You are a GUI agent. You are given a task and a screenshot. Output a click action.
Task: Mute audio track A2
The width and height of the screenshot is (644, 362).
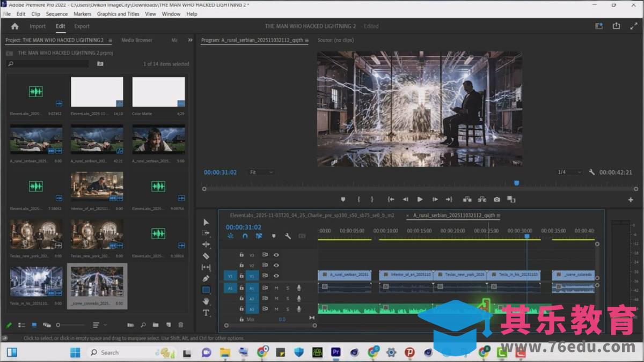[x=276, y=299]
